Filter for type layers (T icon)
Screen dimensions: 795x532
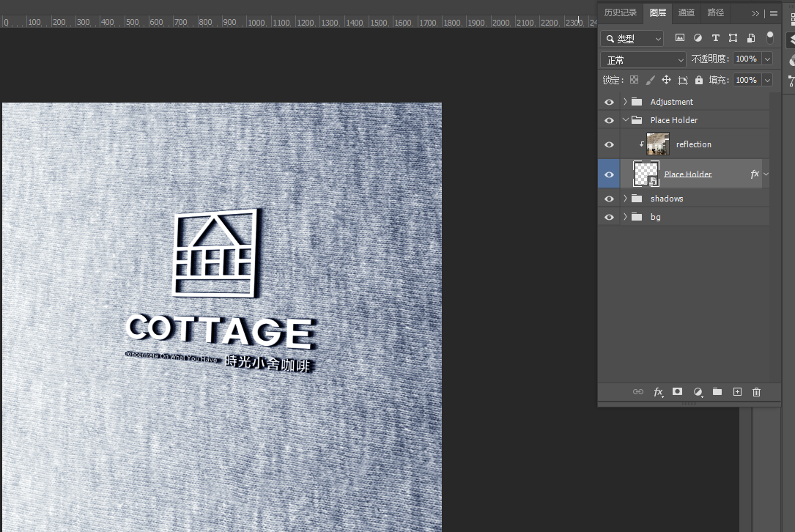pos(715,37)
